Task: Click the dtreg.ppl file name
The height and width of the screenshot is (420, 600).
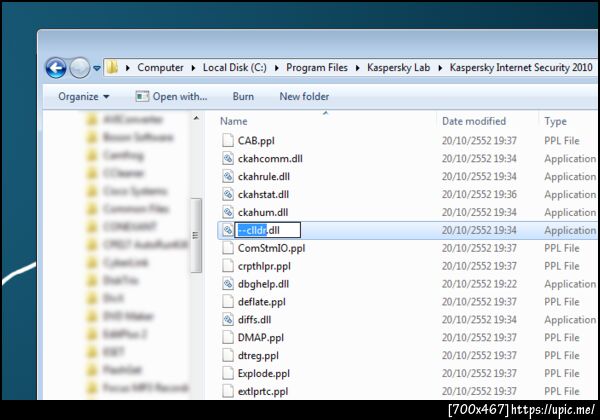Action: pyautogui.click(x=258, y=356)
